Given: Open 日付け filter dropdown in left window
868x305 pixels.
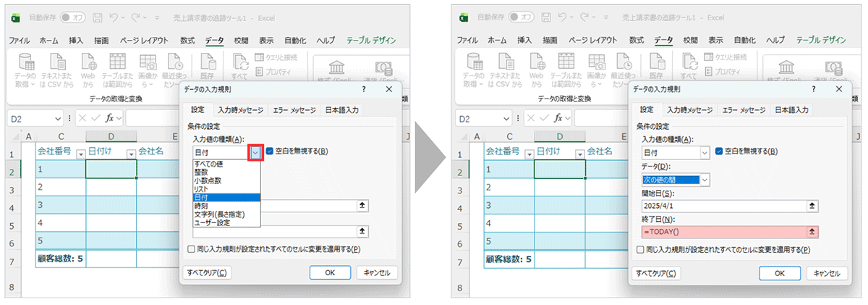Looking at the screenshot, I should (x=131, y=153).
